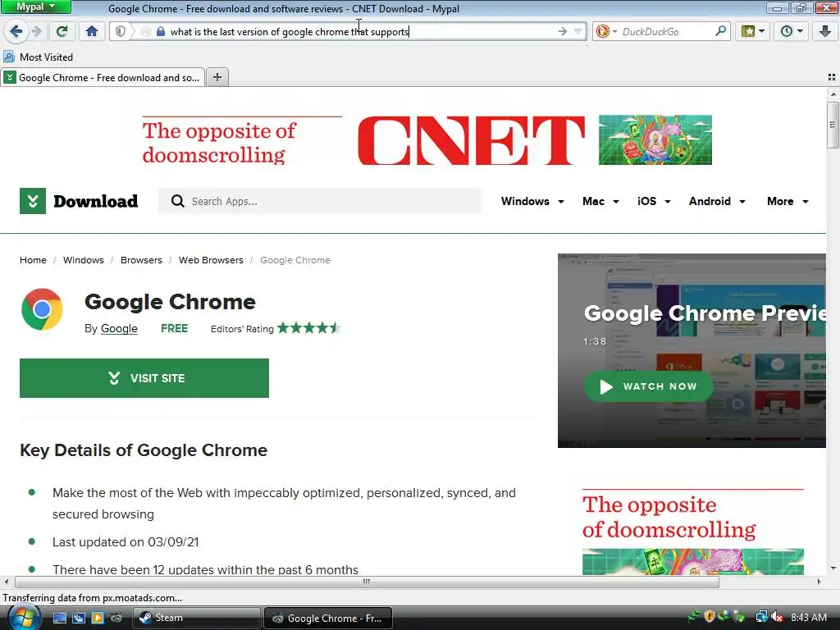The image size is (840, 630).
Task: Play video with WATCH NOW button
Action: point(648,386)
